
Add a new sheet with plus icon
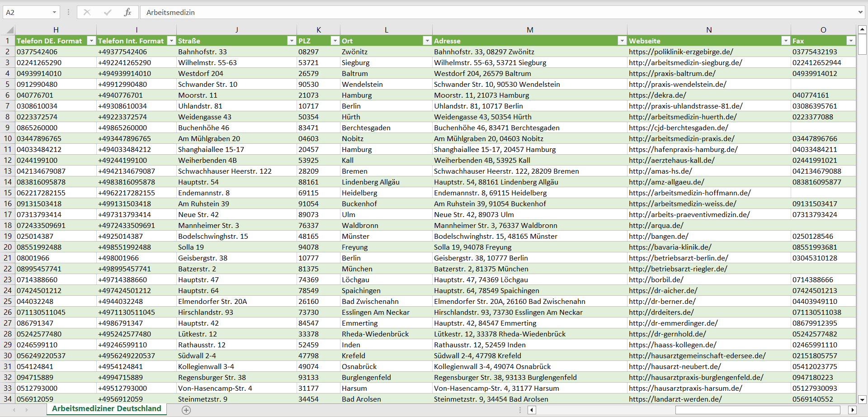(x=186, y=410)
